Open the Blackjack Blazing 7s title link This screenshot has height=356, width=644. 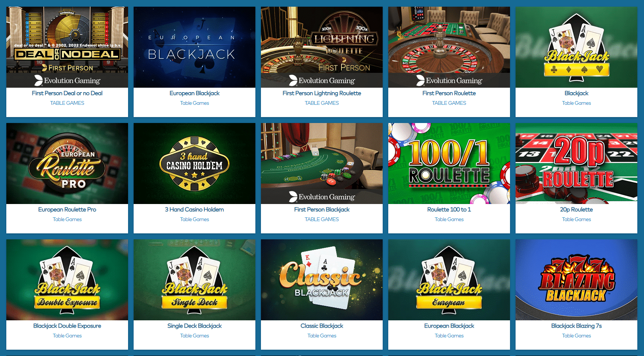pyautogui.click(x=576, y=326)
